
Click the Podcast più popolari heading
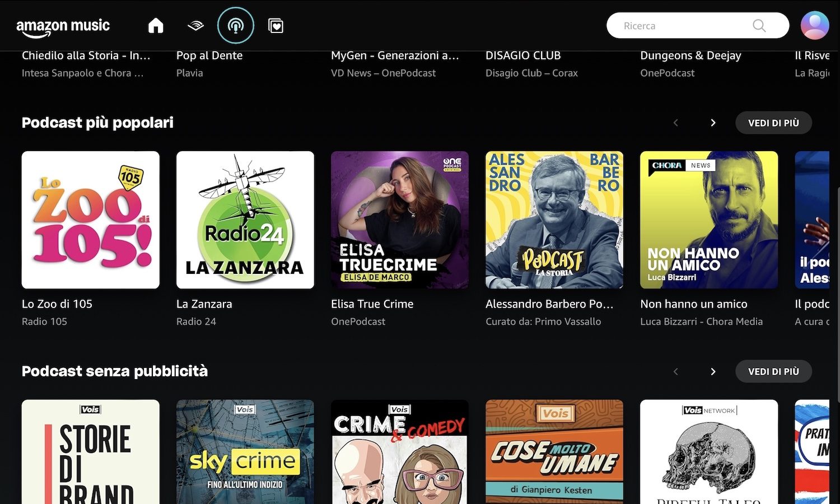[97, 123]
